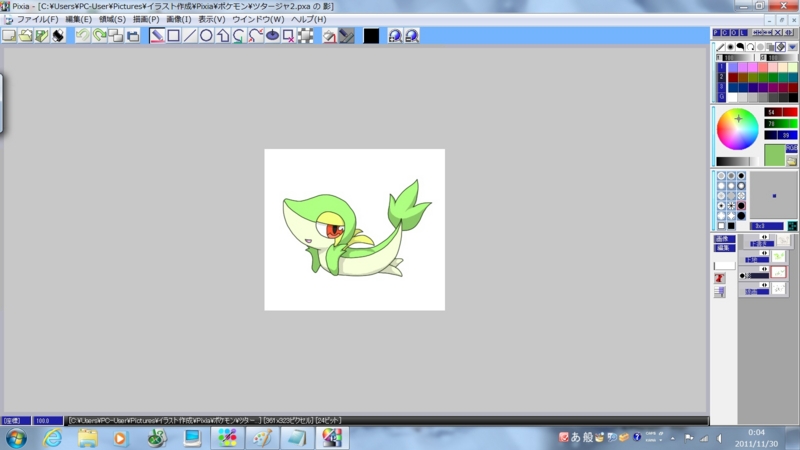This screenshot has width=800, height=450.
Task: Zoom in with the plus magnifier icon
Action: click(x=395, y=36)
